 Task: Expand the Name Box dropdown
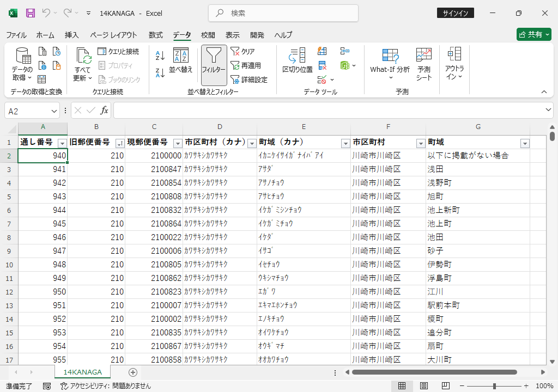coord(54,111)
